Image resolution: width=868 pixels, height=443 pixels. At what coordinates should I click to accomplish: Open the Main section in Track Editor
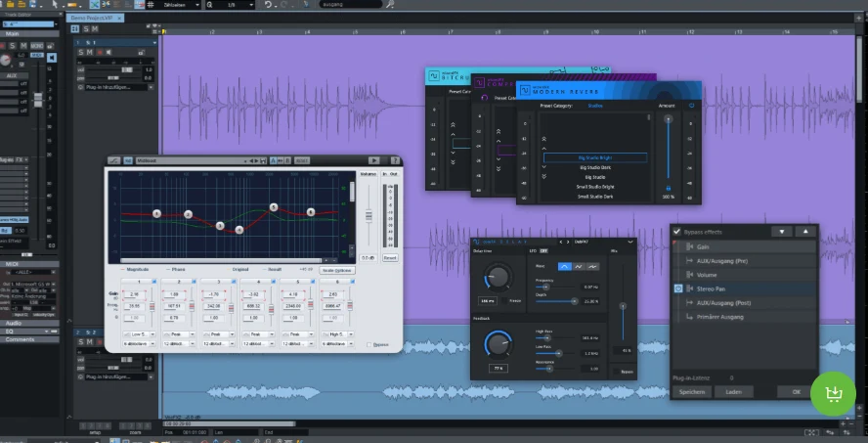click(29, 34)
